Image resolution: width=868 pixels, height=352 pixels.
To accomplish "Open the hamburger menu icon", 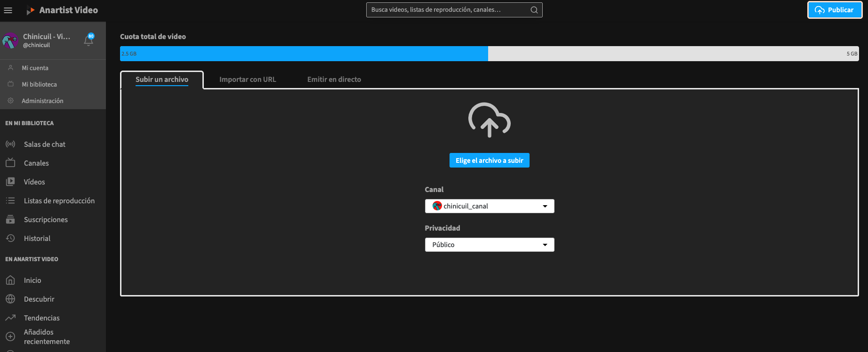I will click(x=8, y=10).
